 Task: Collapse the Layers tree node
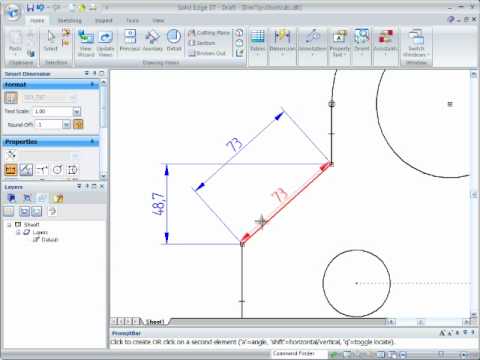coord(19,232)
